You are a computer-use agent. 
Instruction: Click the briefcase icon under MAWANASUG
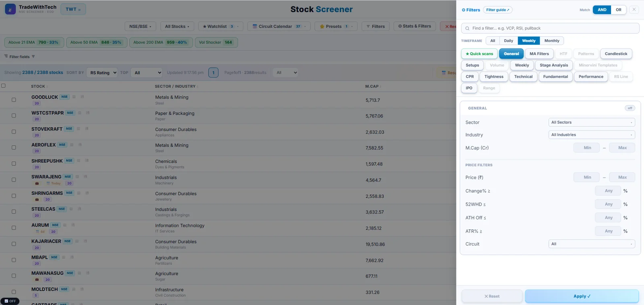(x=37, y=280)
